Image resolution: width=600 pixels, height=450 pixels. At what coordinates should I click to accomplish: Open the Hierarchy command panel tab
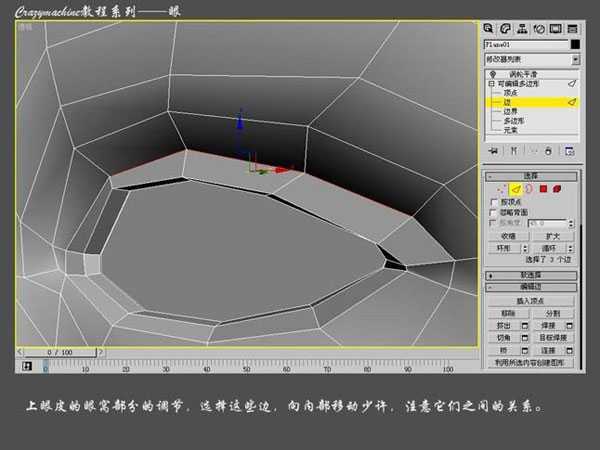(x=522, y=29)
